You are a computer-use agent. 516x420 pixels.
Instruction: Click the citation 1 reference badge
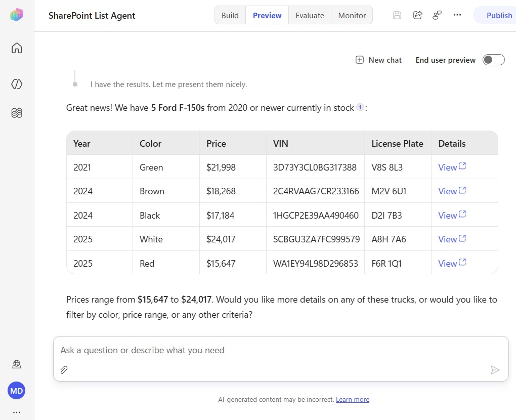[x=360, y=107]
